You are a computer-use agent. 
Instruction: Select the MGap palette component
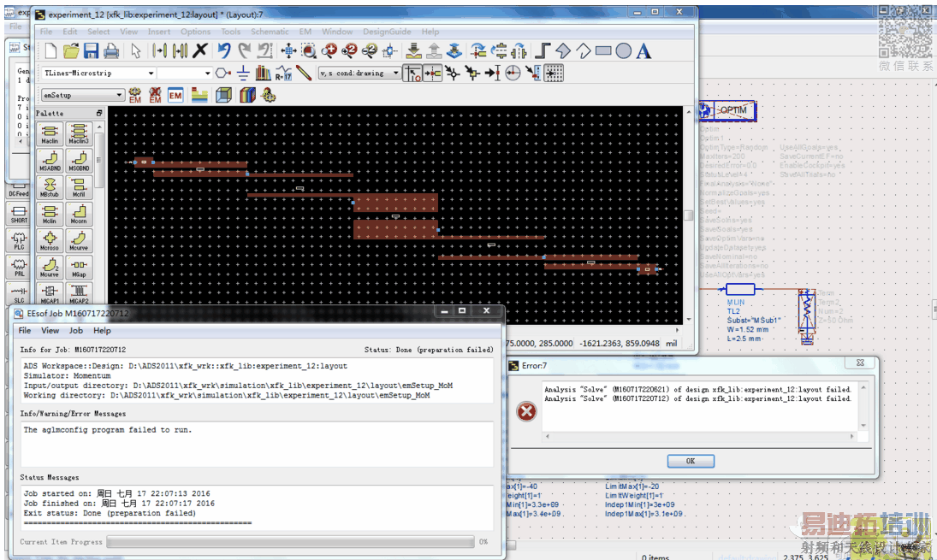[78, 268]
